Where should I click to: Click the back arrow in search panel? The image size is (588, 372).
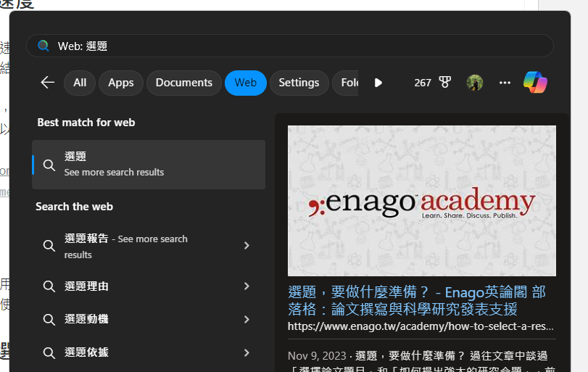(x=48, y=83)
